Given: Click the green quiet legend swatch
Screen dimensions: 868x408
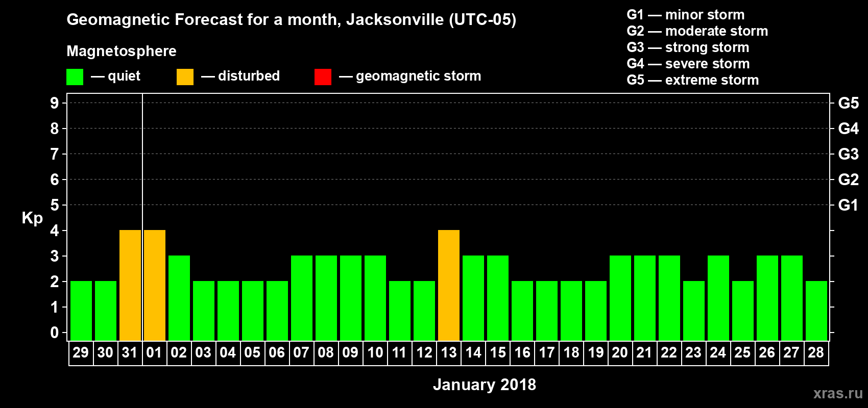Looking at the screenshot, I should (75, 77).
